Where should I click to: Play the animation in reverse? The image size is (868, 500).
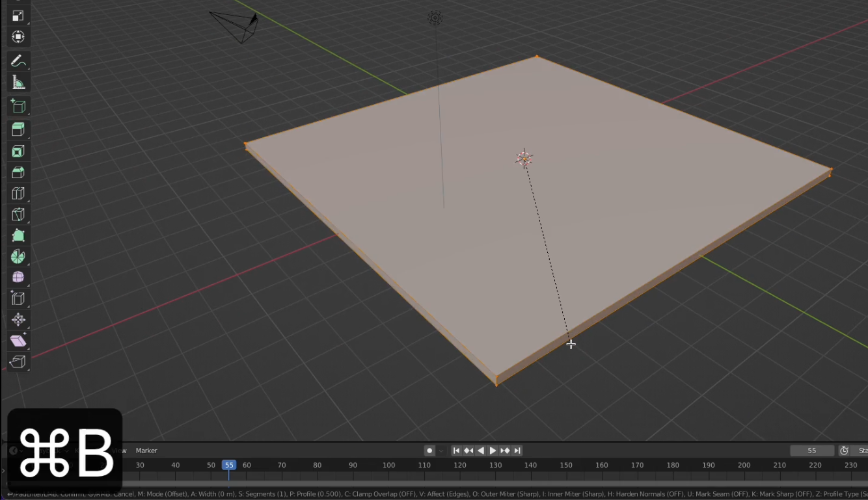point(481,451)
